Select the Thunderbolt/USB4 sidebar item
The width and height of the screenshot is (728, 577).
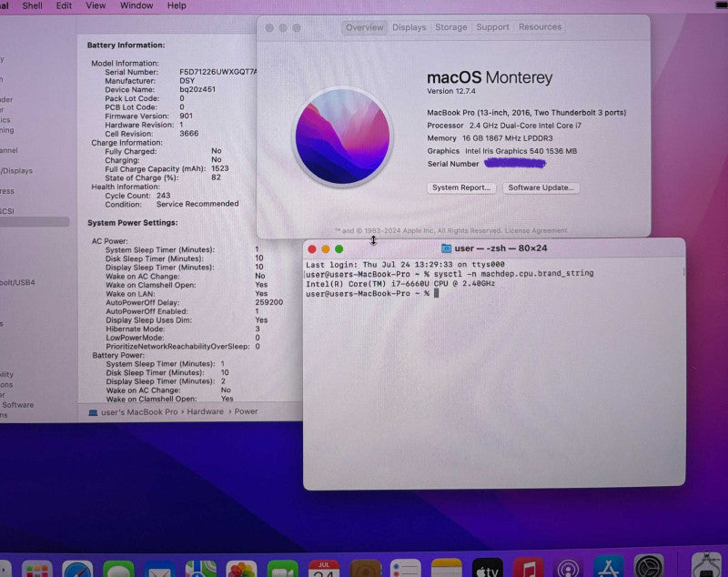coord(17,282)
